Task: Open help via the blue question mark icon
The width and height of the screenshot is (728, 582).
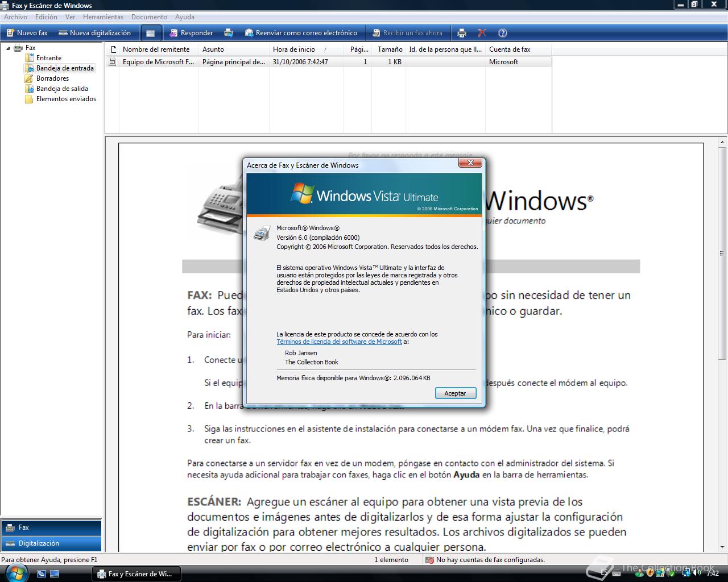Action: (502, 33)
